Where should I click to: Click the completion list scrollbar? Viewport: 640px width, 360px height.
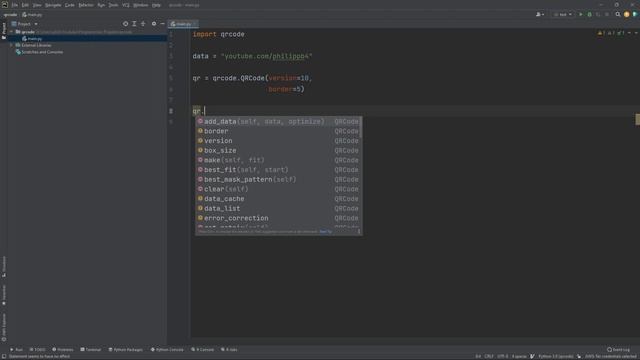pos(361,127)
